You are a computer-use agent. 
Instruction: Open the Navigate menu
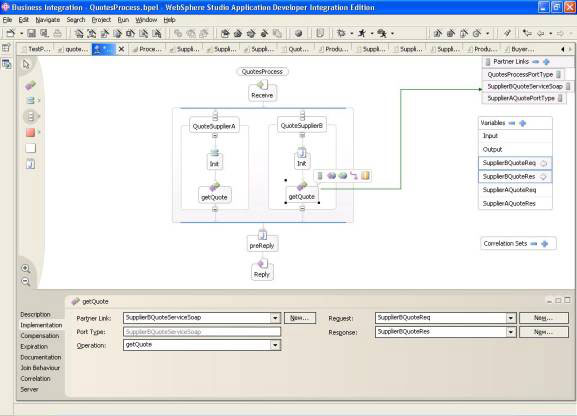pos(47,20)
